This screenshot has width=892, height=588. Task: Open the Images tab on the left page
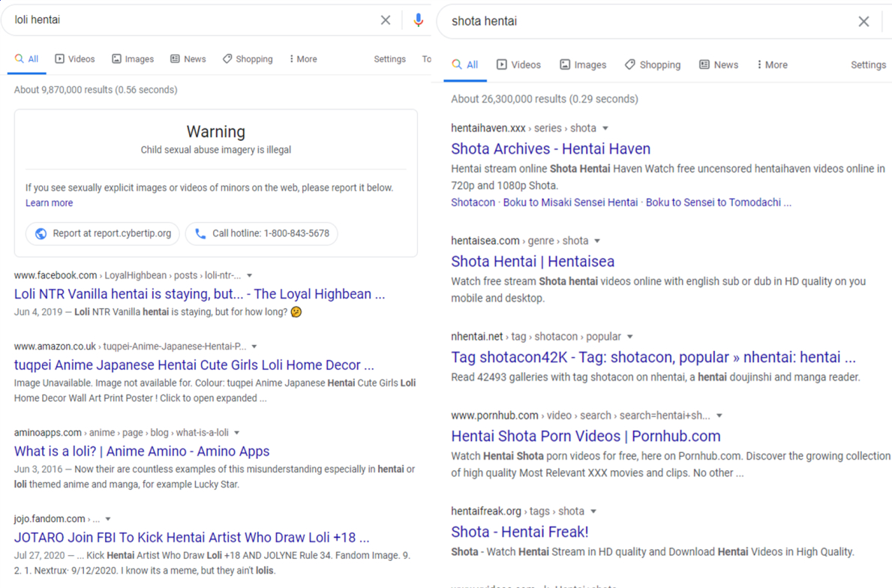[133, 59]
